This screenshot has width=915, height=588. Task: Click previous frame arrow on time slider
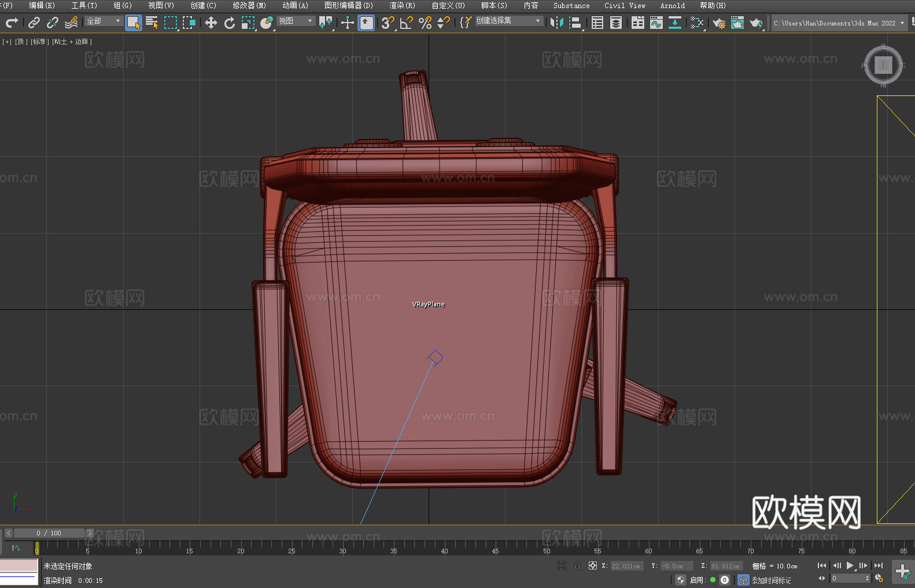[9, 533]
